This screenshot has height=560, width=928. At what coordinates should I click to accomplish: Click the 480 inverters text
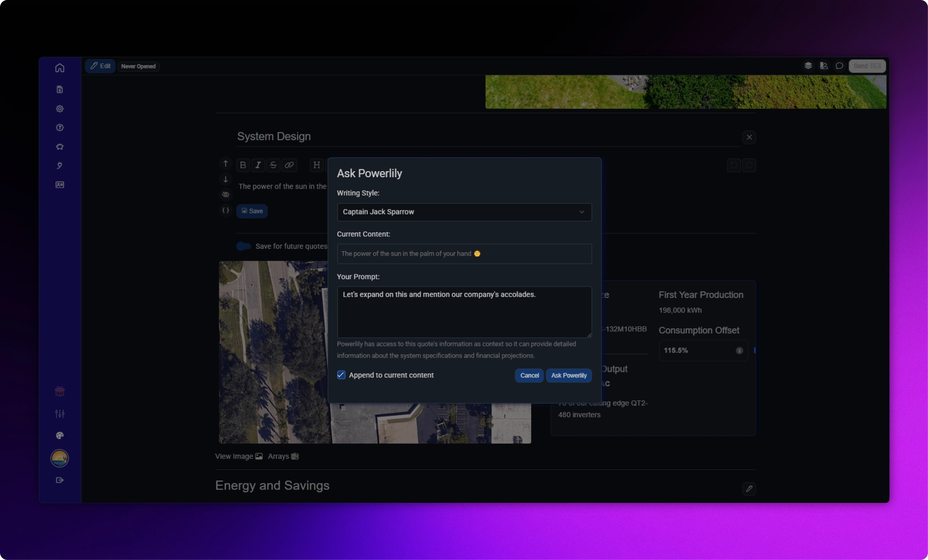pyautogui.click(x=579, y=415)
